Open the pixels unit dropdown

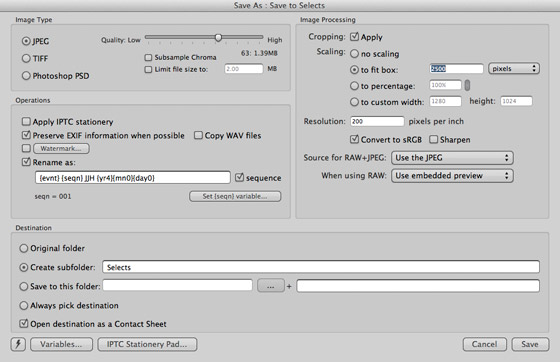514,69
